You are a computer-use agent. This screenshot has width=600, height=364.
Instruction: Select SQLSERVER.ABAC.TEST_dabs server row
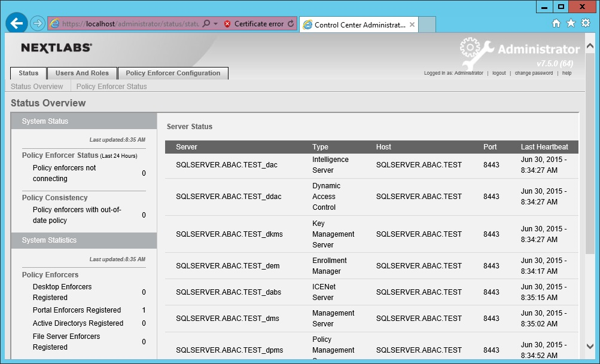(x=371, y=292)
